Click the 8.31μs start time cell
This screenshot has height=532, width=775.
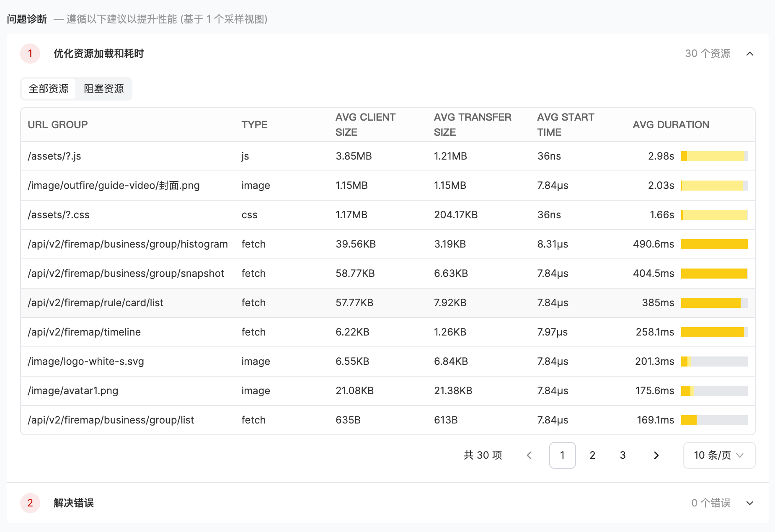coord(553,244)
